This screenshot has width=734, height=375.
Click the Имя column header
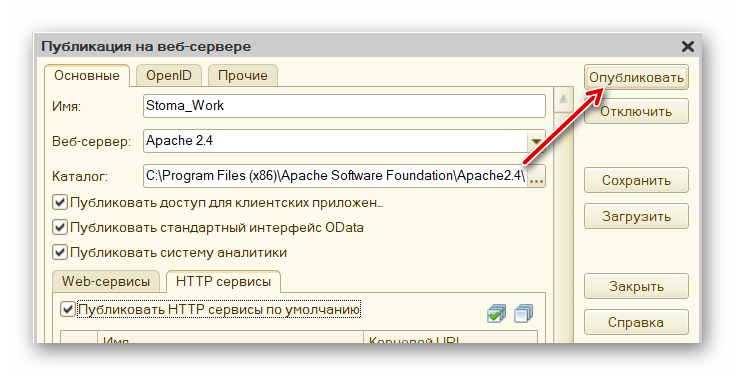tap(230, 338)
